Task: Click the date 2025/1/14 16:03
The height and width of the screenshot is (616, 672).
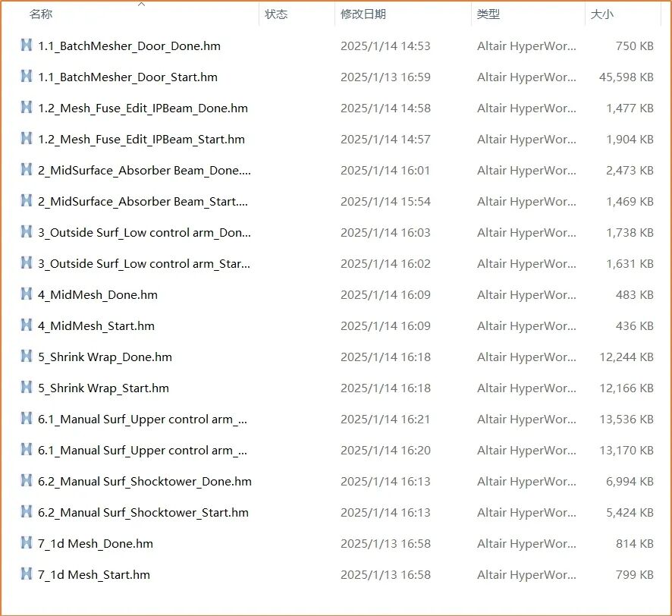Action: tap(385, 232)
